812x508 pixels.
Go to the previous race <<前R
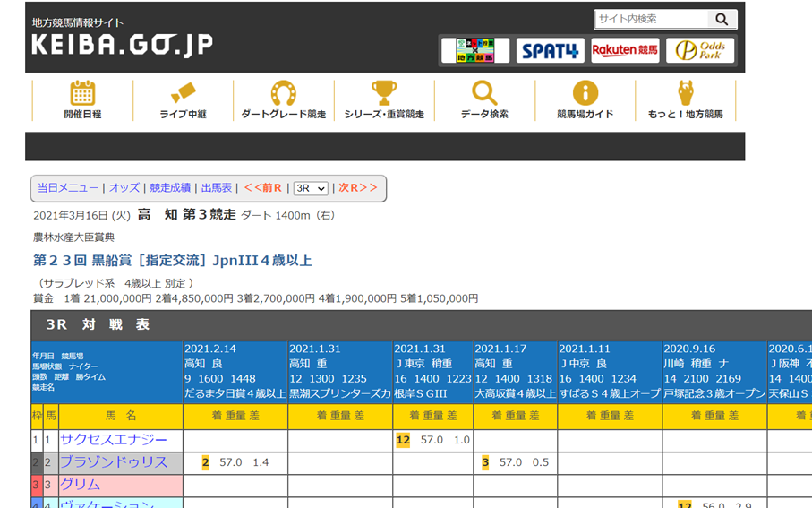tap(262, 188)
